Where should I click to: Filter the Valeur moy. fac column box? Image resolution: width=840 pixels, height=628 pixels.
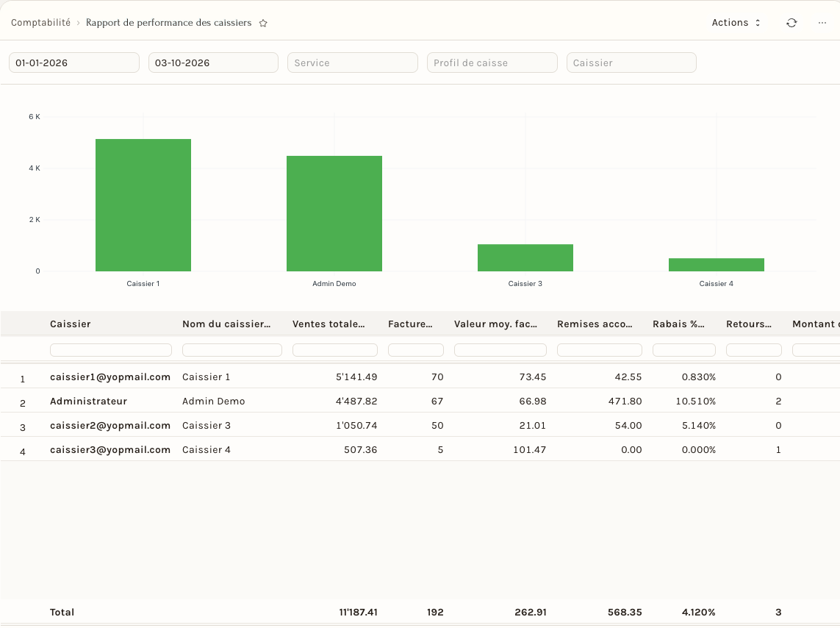click(500, 350)
